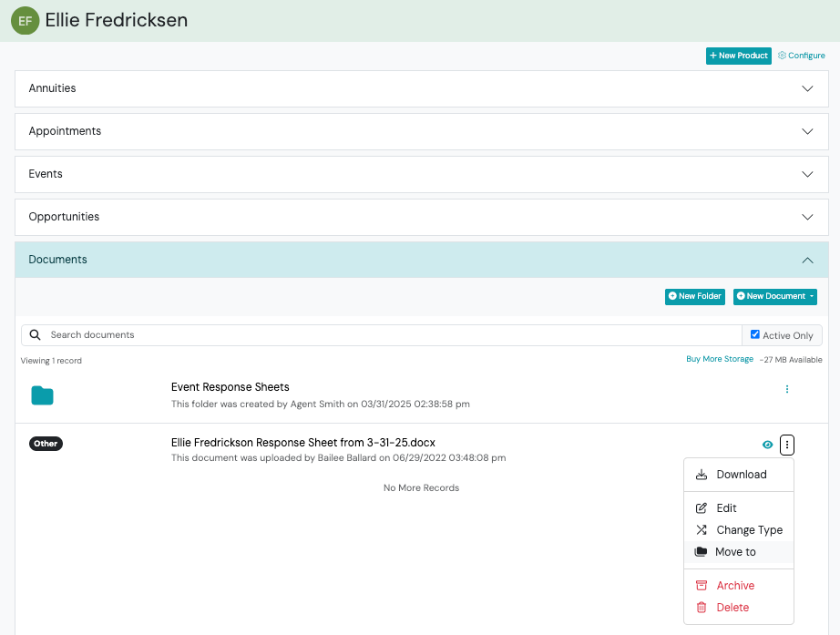Select Move to in the menu
This screenshot has width=840, height=635.
(739, 552)
